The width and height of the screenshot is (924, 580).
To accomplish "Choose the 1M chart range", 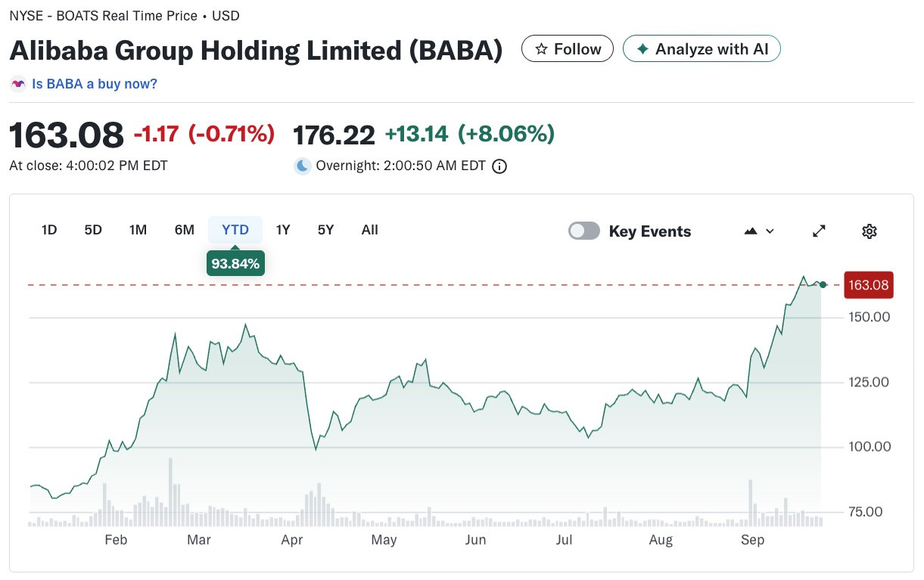I will click(138, 230).
